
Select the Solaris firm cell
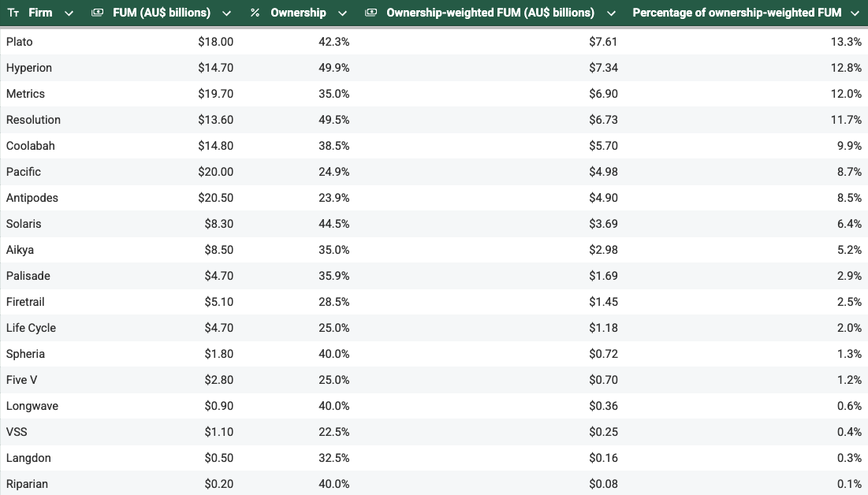point(24,224)
